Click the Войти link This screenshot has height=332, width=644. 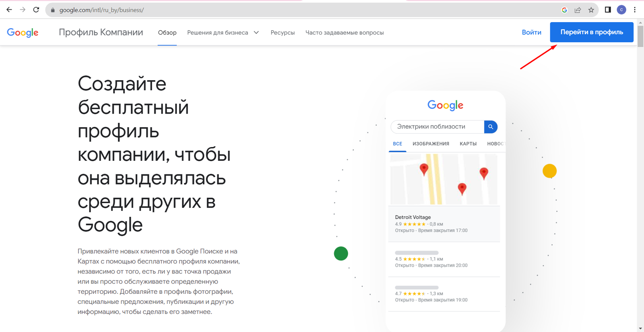(x=531, y=32)
